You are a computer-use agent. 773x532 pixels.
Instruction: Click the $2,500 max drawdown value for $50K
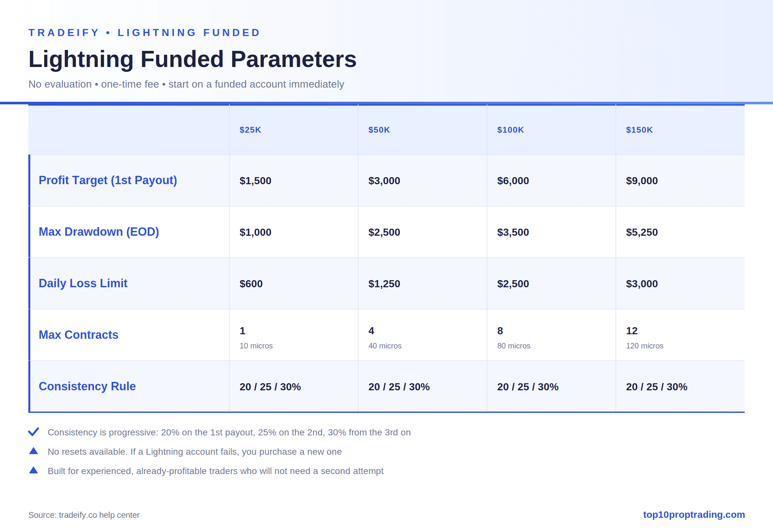384,232
